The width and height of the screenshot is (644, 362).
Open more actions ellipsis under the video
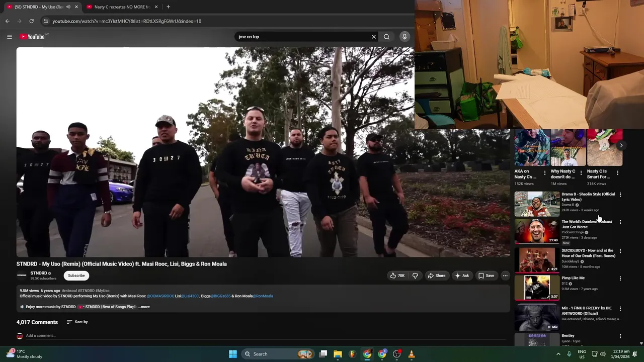(505, 276)
